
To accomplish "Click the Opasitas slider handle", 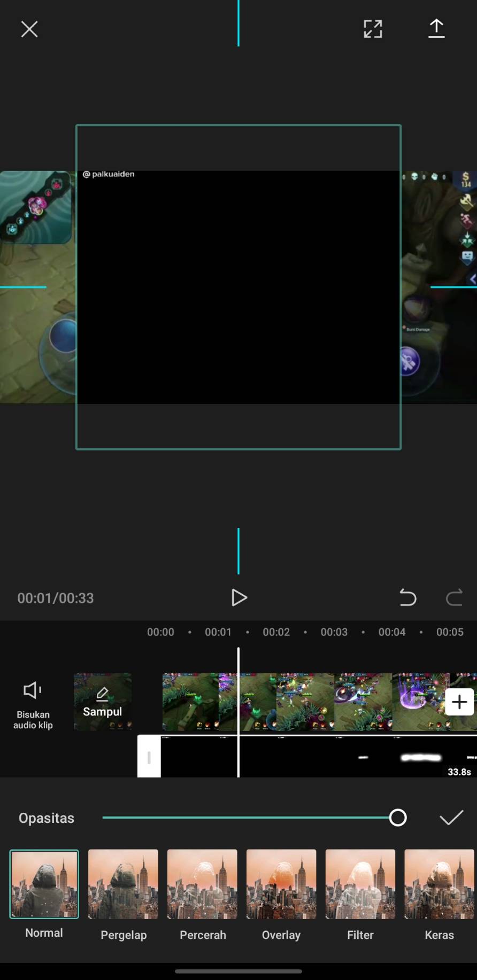I will click(398, 818).
